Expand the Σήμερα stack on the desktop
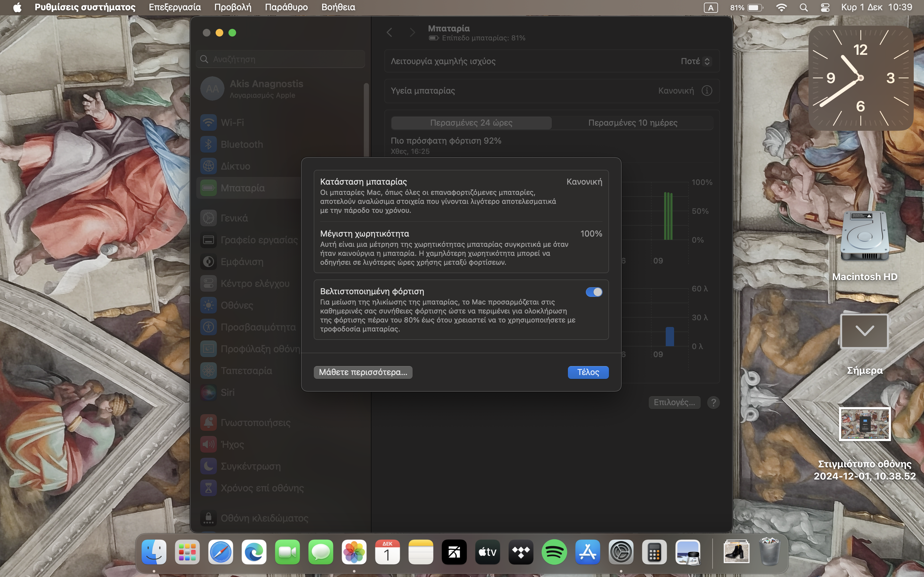The image size is (924, 577). click(x=864, y=331)
